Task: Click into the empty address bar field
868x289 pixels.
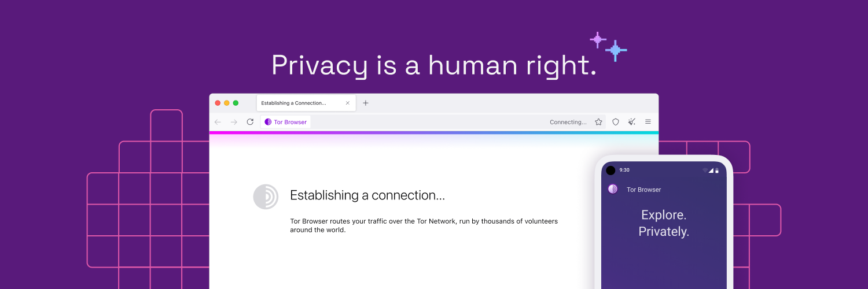Action: [428, 122]
